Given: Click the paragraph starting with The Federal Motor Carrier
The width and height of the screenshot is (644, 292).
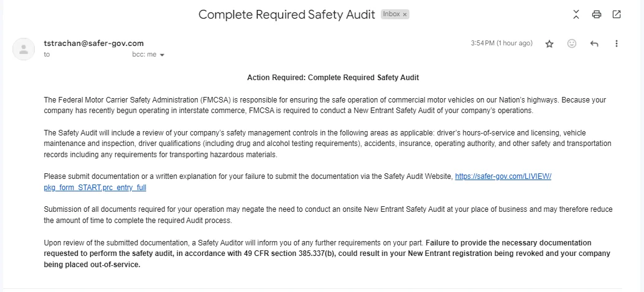Looking at the screenshot, I should tap(324, 105).
